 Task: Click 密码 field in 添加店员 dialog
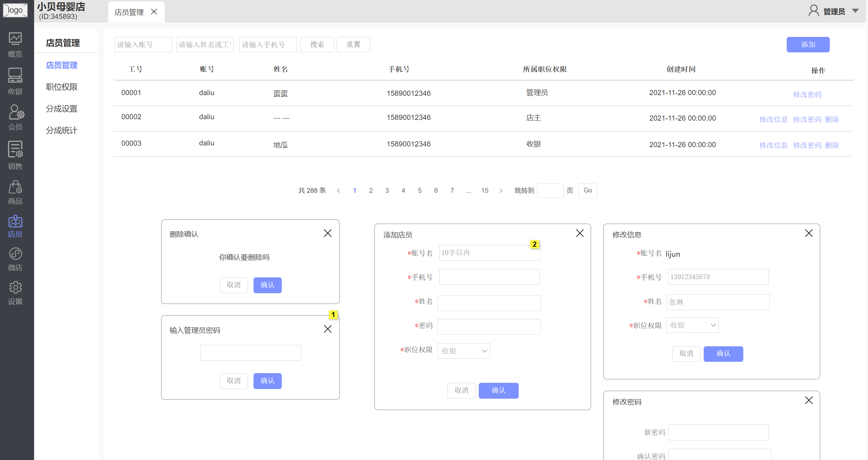pyautogui.click(x=489, y=327)
